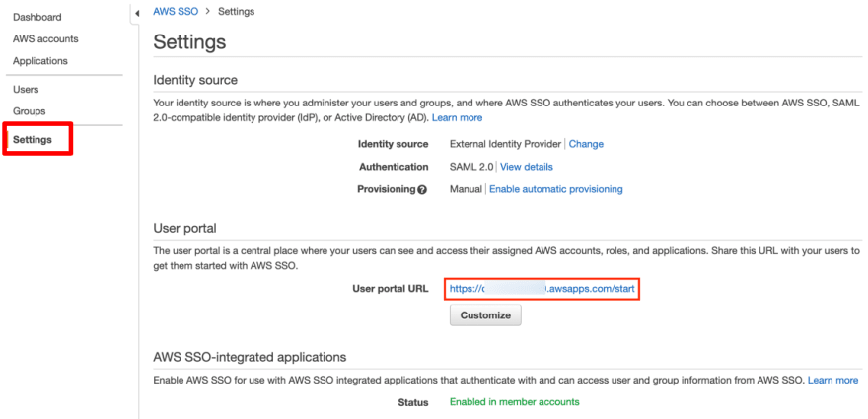The width and height of the screenshot is (868, 419).
Task: Click the 'Settings' breadcrumb text
Action: tap(237, 11)
